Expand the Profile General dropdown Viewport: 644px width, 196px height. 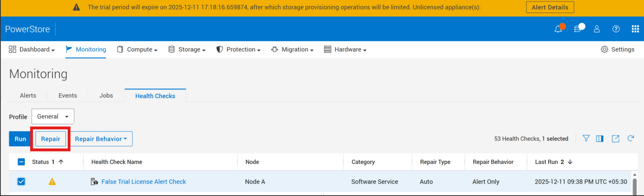[53, 116]
